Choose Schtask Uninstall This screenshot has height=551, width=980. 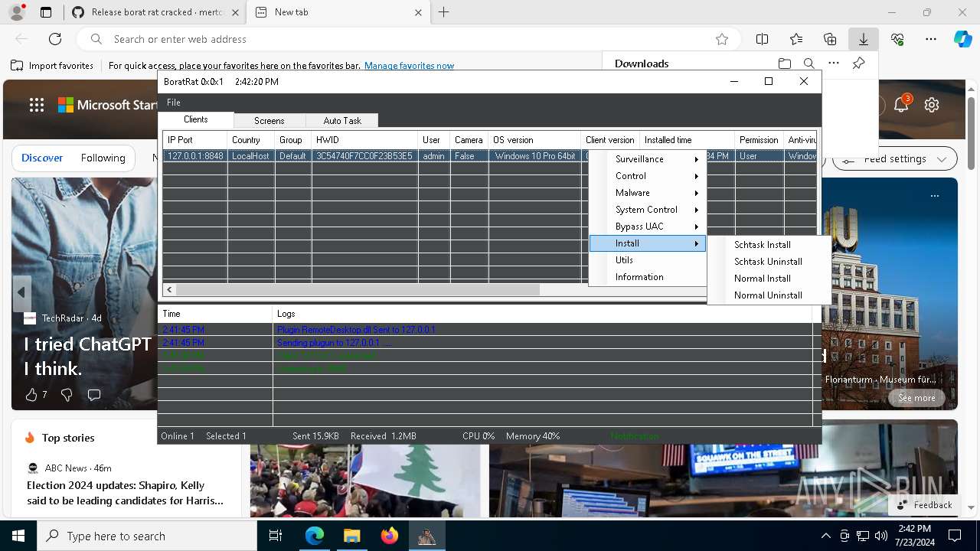click(x=769, y=262)
